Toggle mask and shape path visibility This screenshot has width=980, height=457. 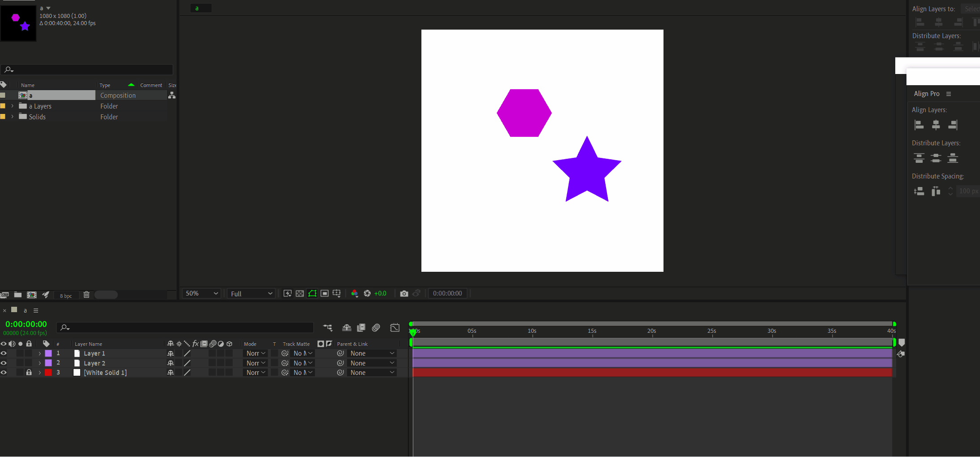pos(312,293)
